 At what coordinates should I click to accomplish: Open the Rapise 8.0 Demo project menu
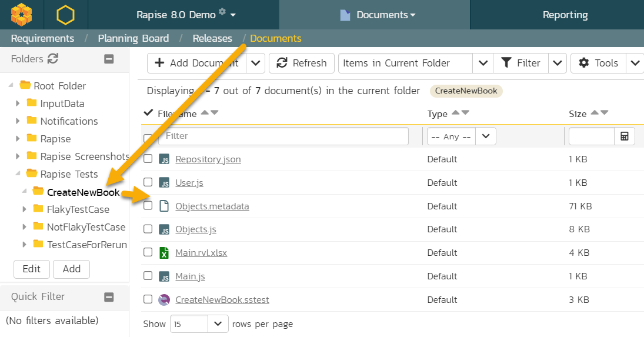pyautogui.click(x=186, y=15)
